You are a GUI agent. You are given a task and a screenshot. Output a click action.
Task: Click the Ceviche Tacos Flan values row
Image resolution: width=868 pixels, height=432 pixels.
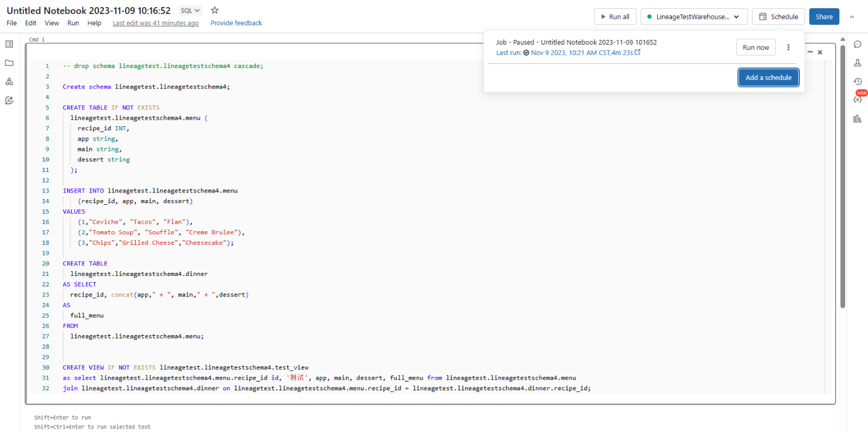[135, 222]
